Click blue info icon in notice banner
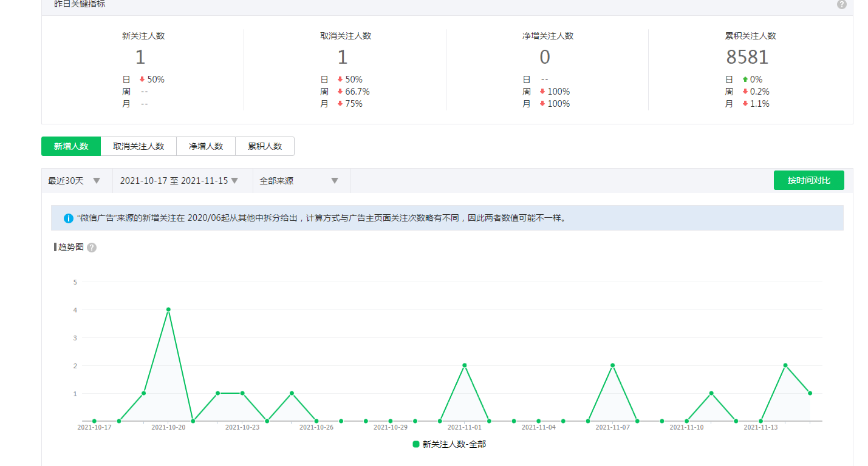The height and width of the screenshot is (466, 868). (x=68, y=218)
